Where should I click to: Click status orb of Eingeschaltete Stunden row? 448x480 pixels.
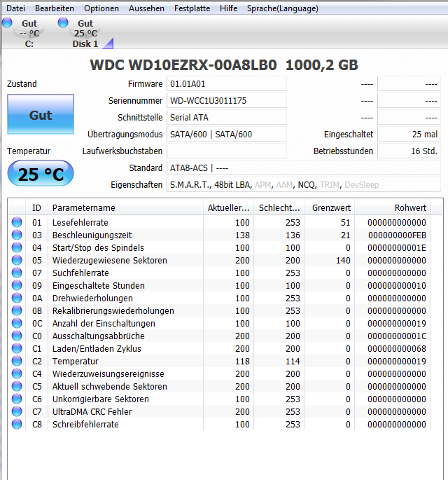coord(17,285)
